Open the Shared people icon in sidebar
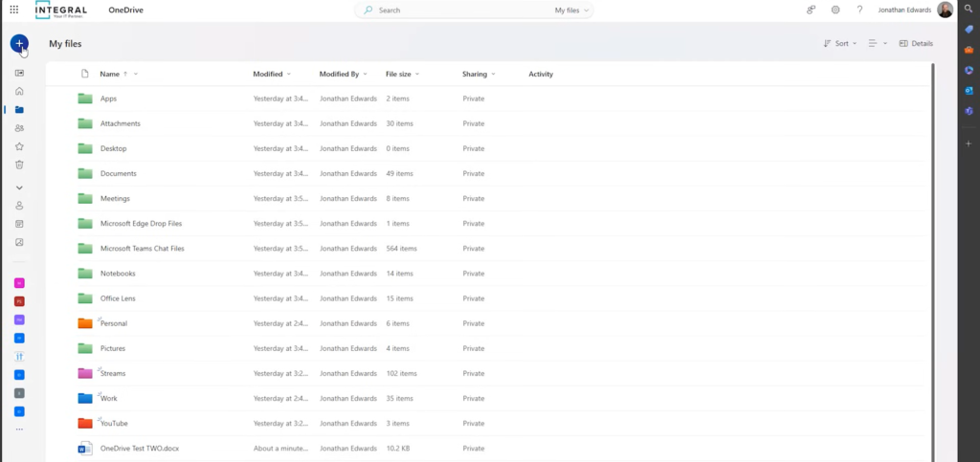Image resolution: width=980 pixels, height=462 pixels. pyautogui.click(x=19, y=128)
